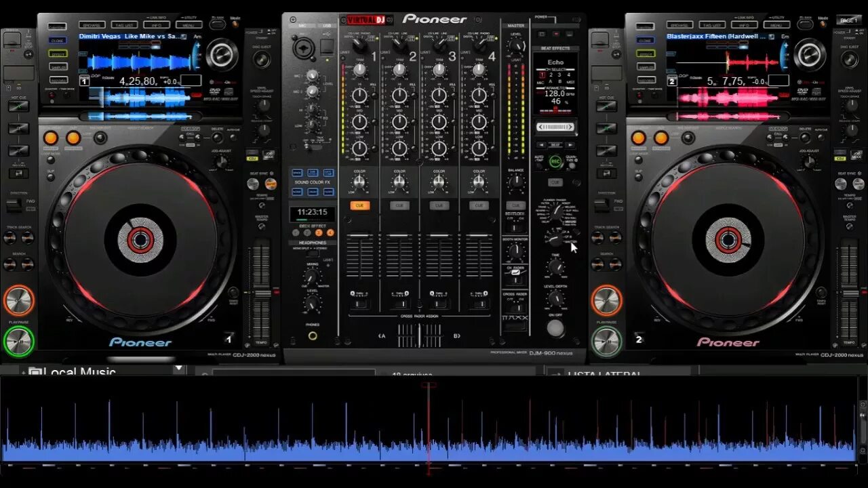Toggle the channel 4 headphone CUE button
The width and height of the screenshot is (868, 488).
click(479, 205)
